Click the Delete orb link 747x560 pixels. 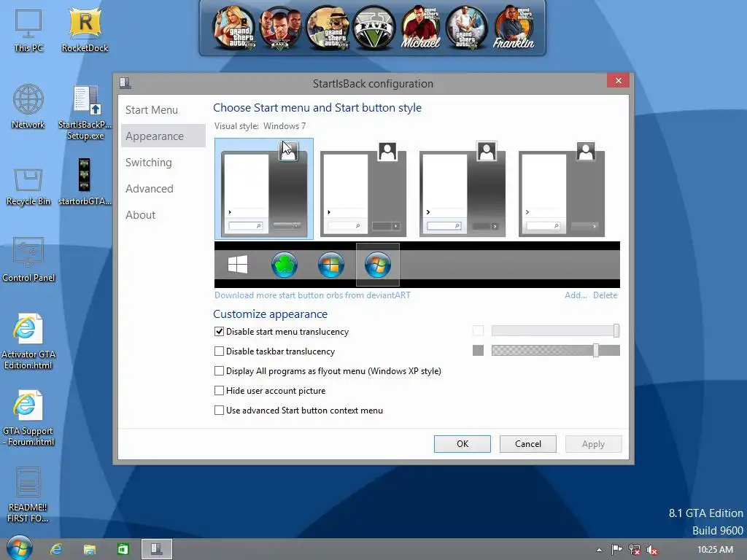click(x=605, y=295)
